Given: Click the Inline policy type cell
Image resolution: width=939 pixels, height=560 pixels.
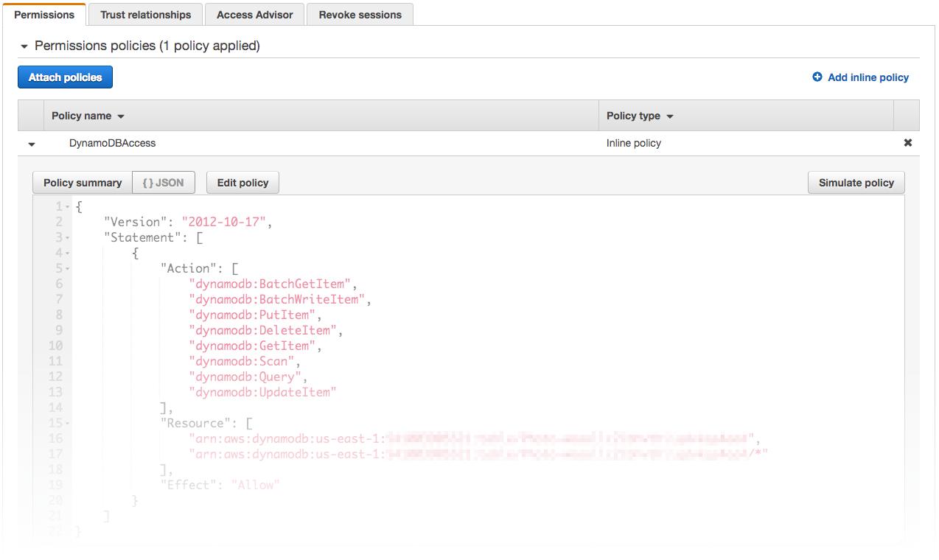Looking at the screenshot, I should click(x=634, y=143).
